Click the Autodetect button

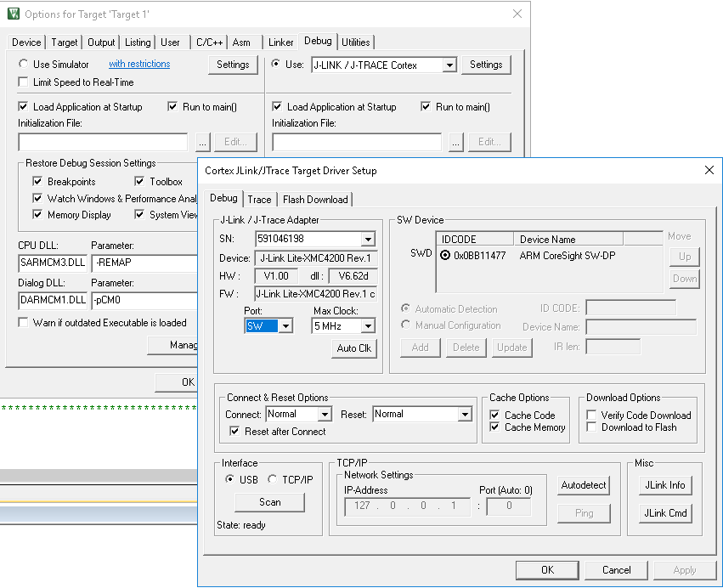[x=584, y=485]
